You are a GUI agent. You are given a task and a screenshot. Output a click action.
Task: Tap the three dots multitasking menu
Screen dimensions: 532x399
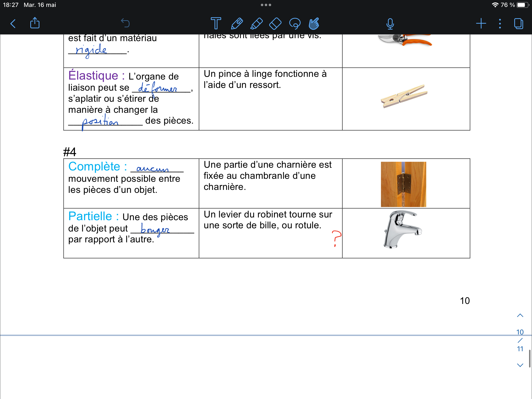[x=266, y=5]
